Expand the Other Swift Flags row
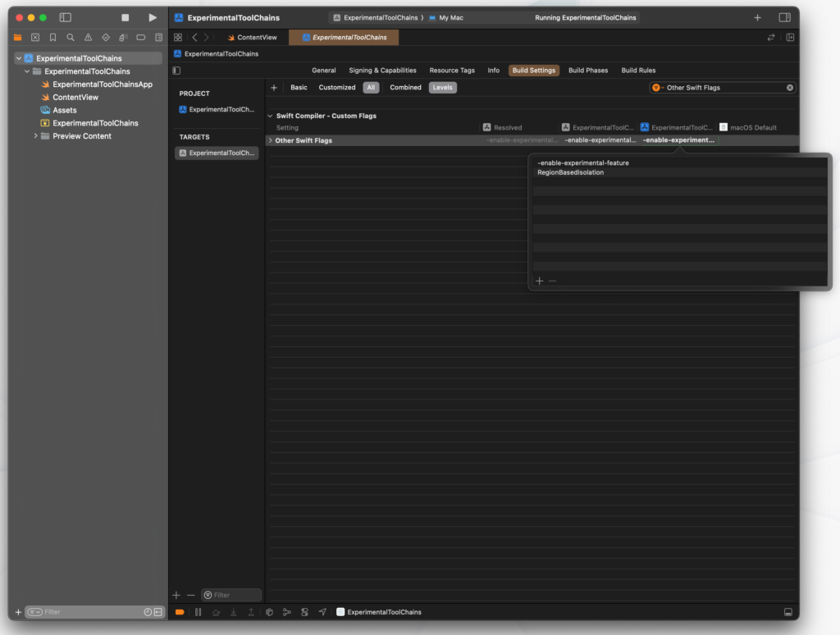840x635 pixels. 270,140
